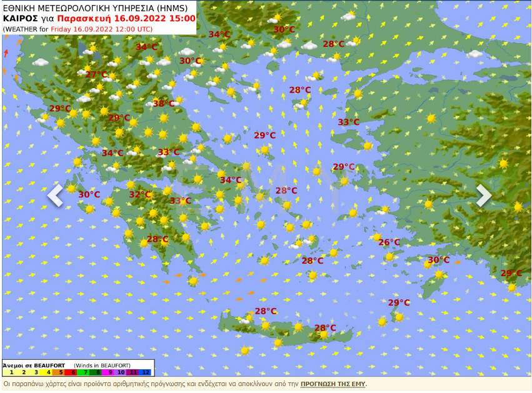Select Beaufort 5 orange legend swatch
The width and height of the screenshot is (532, 393).
pos(58,372)
